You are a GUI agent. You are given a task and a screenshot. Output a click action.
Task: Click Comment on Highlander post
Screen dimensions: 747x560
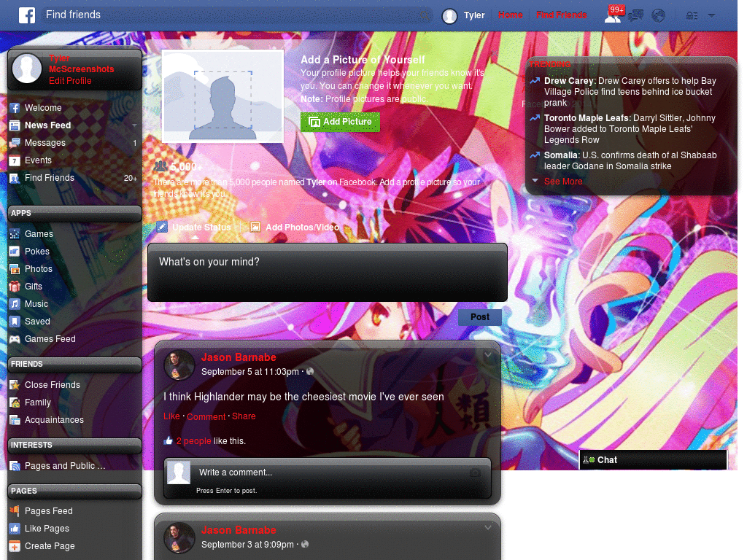pos(206,416)
